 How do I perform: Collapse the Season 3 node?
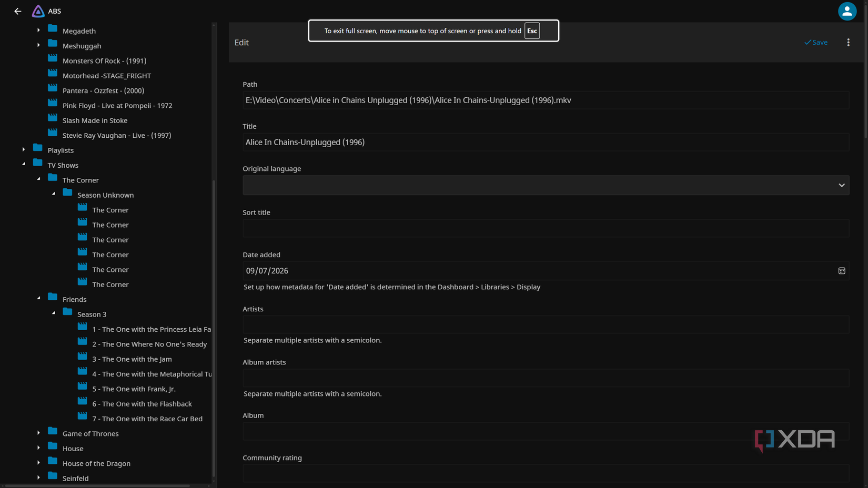[x=54, y=313]
